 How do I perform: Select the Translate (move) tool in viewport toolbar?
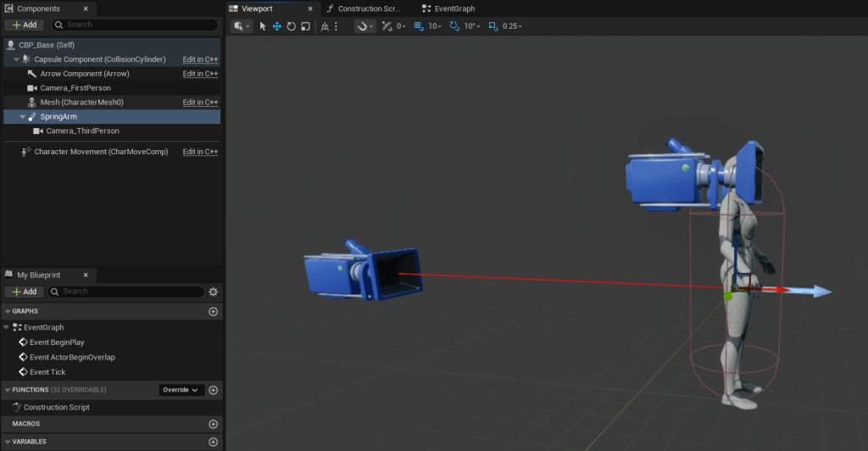point(276,26)
